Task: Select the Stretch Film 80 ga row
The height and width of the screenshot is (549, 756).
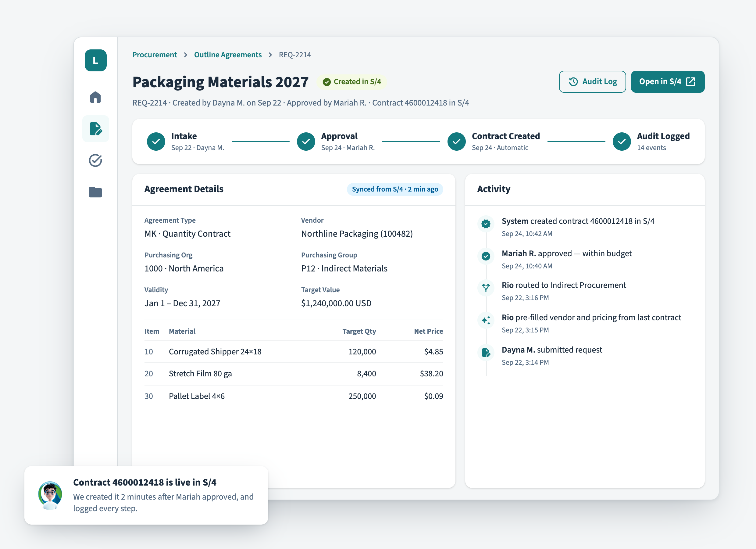Action: [x=294, y=374]
